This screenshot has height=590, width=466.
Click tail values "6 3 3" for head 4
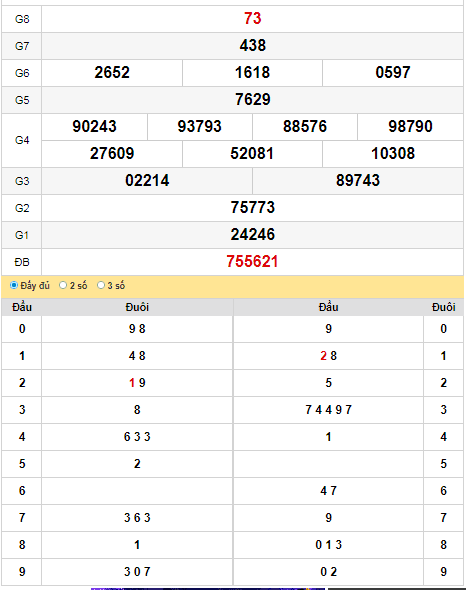pos(137,437)
